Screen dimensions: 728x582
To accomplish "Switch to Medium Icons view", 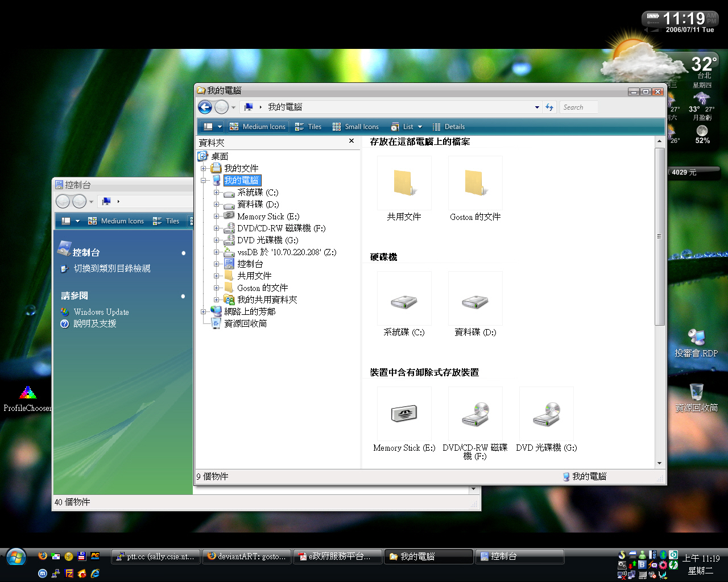I will tap(258, 127).
